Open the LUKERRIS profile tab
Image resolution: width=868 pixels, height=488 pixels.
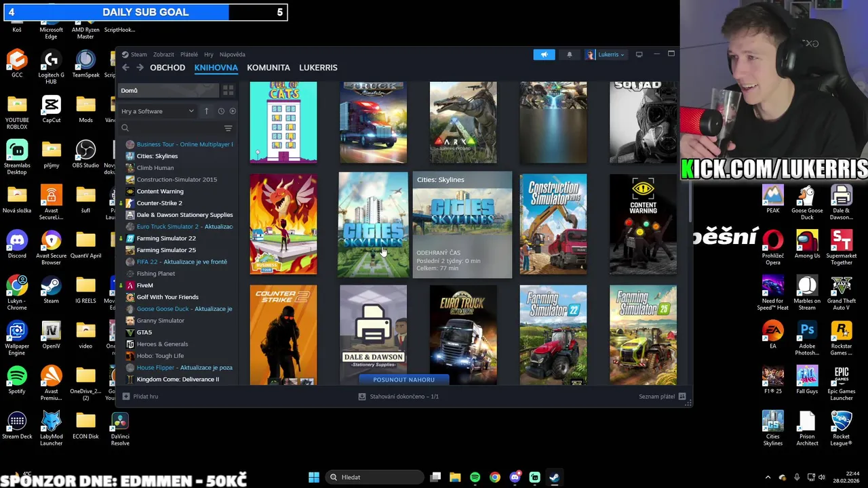point(318,68)
